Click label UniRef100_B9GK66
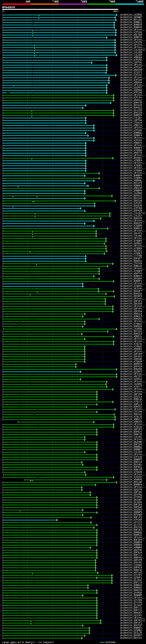 [131, 369]
